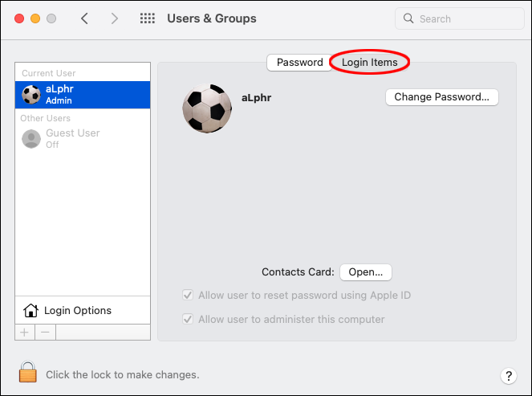Switch to the Password tab
The width and height of the screenshot is (532, 396).
click(299, 62)
